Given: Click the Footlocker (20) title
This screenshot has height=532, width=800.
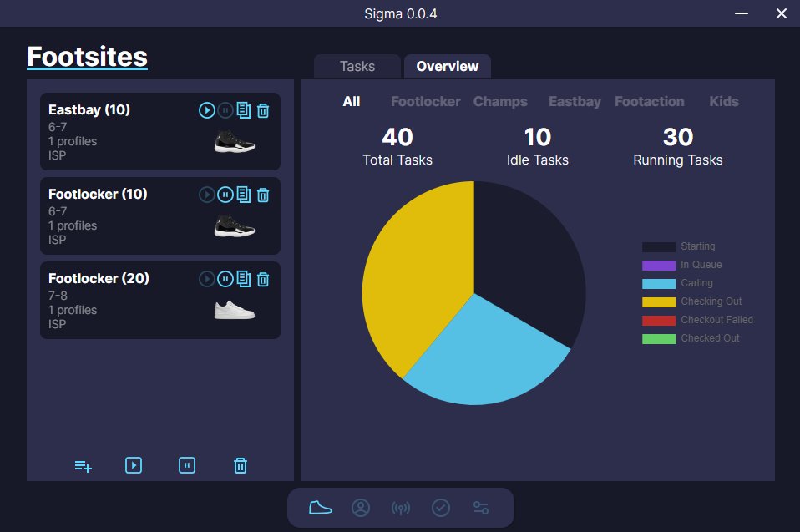Looking at the screenshot, I should click(x=99, y=278).
